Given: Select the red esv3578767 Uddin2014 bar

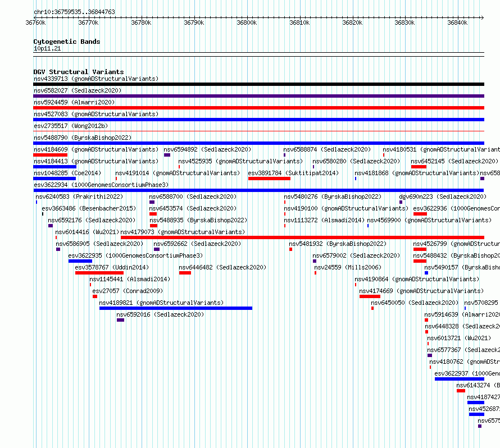Looking at the screenshot, I should coord(99,273).
